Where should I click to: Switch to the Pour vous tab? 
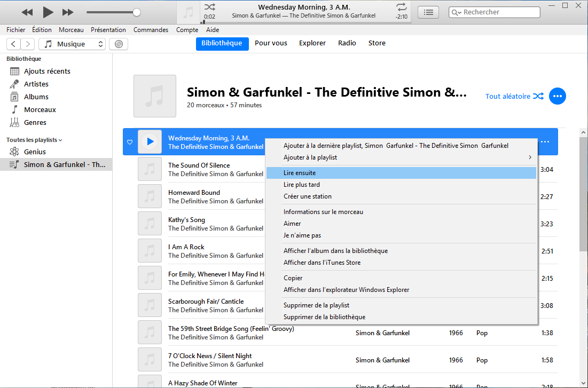271,43
